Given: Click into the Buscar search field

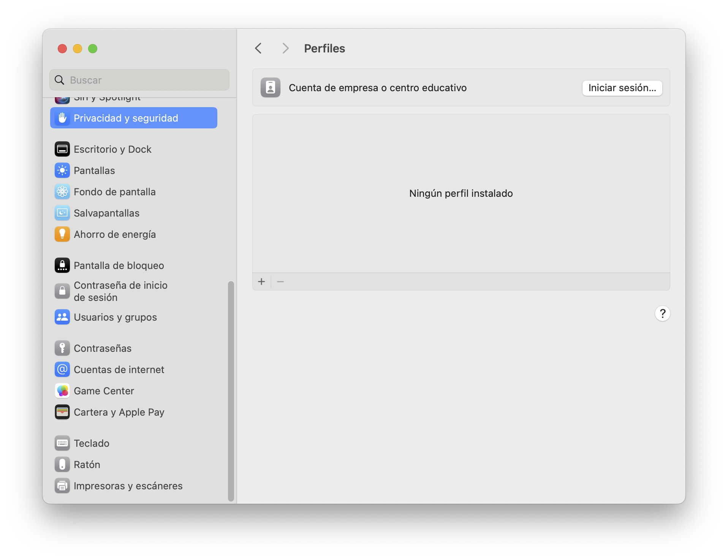Looking at the screenshot, I should click(x=144, y=80).
